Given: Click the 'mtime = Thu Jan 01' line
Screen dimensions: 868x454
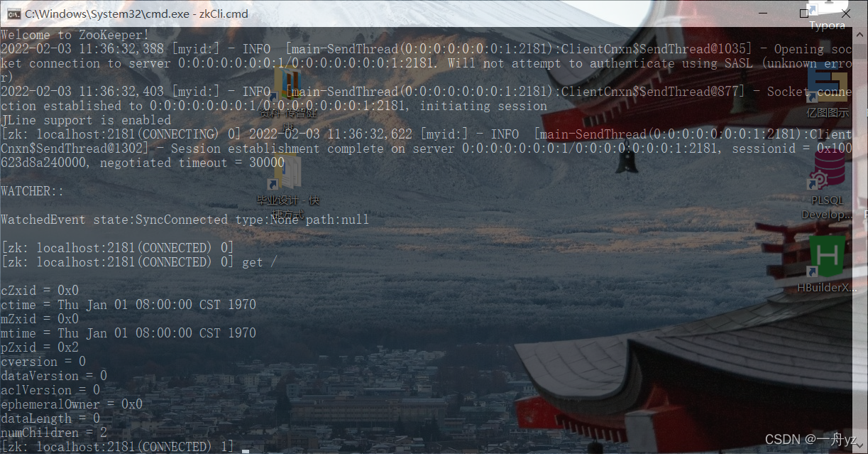Looking at the screenshot, I should [x=128, y=333].
